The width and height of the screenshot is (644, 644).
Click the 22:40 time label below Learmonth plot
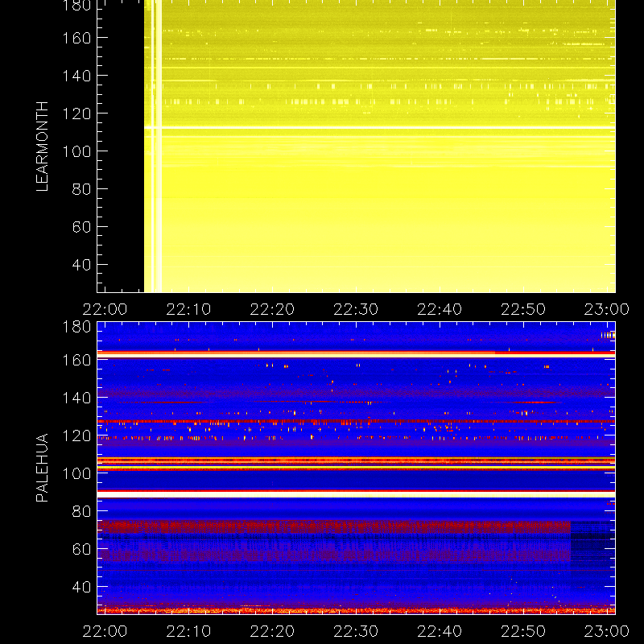click(440, 309)
